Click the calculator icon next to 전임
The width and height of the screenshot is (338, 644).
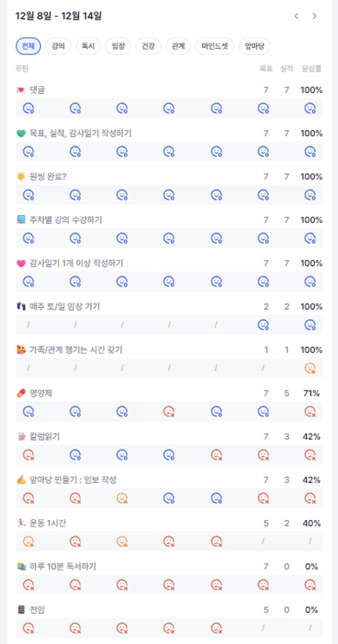21,610
